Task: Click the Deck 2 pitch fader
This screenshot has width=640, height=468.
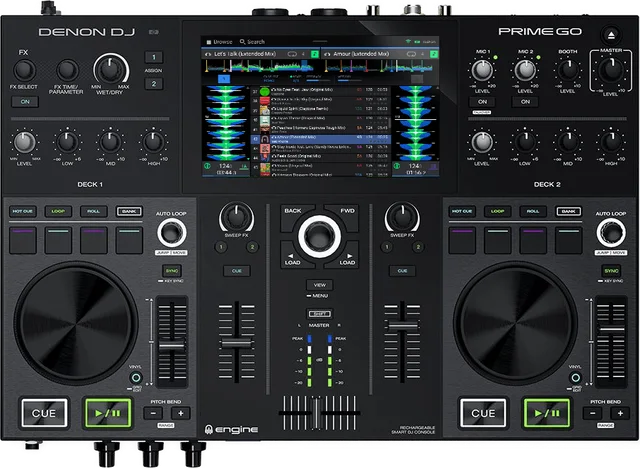Action: point(611,329)
